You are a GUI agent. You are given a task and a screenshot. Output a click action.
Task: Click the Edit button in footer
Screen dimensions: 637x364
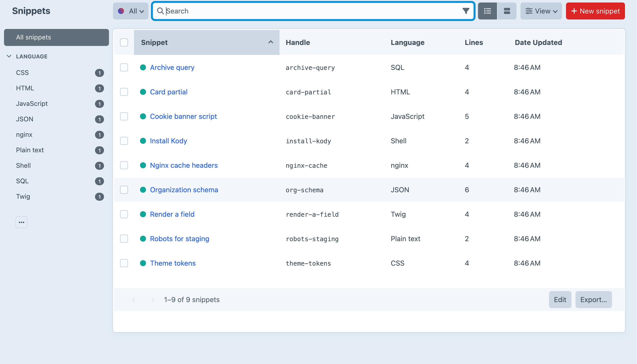pos(560,300)
